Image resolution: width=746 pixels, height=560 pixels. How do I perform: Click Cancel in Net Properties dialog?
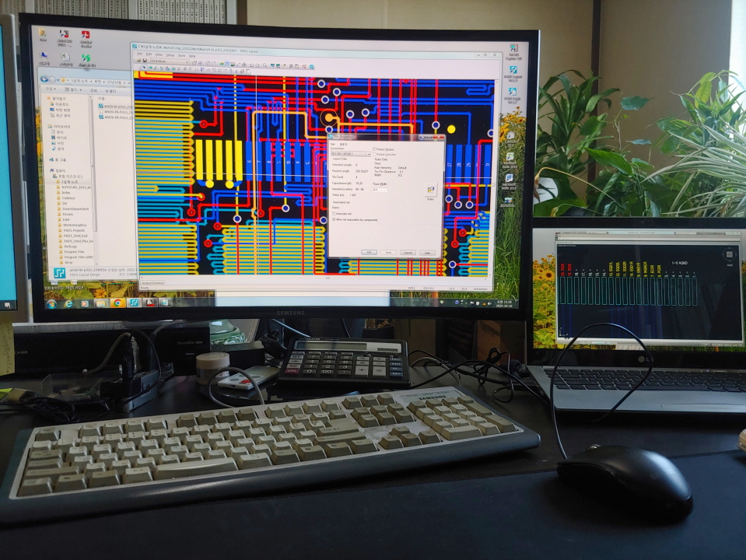point(408,253)
